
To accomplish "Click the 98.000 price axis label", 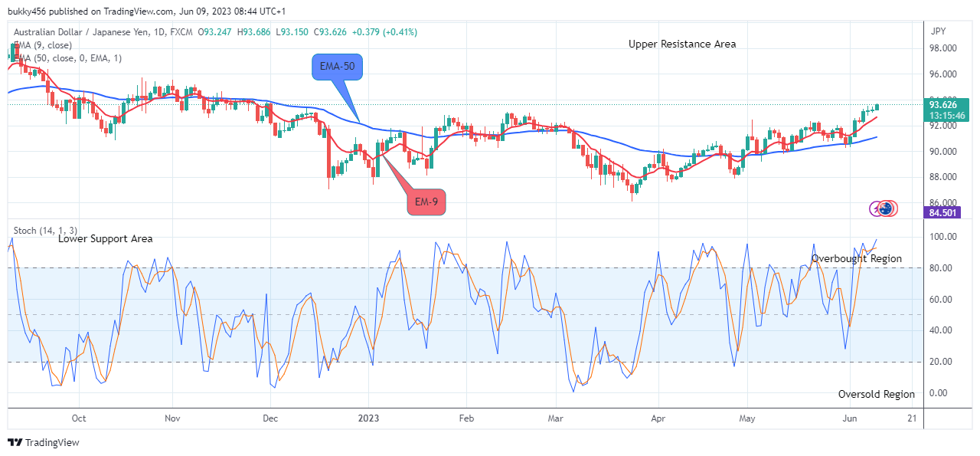I will [x=945, y=48].
